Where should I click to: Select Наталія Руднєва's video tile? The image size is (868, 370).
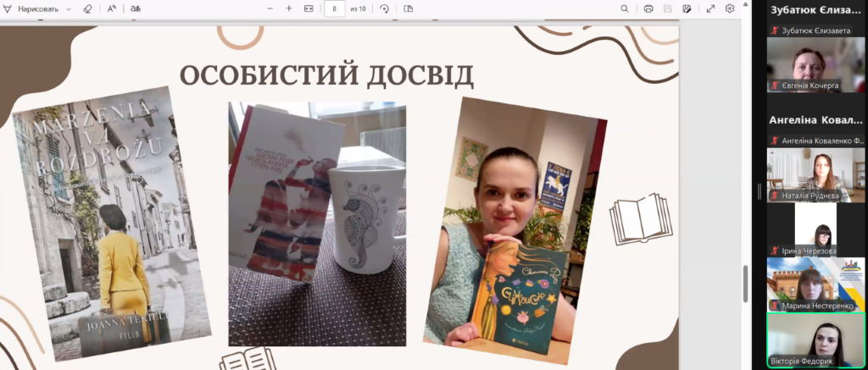[816, 174]
